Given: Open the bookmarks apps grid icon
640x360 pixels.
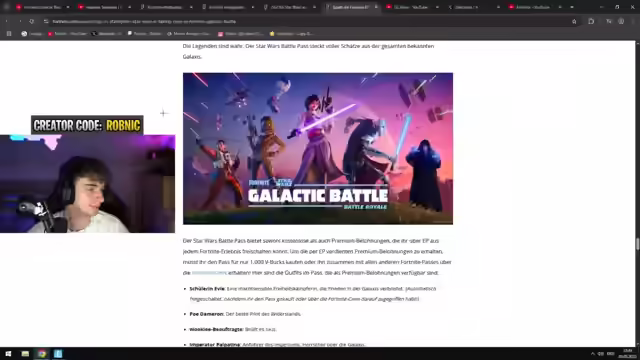Looking at the screenshot, I should [x=9, y=33].
